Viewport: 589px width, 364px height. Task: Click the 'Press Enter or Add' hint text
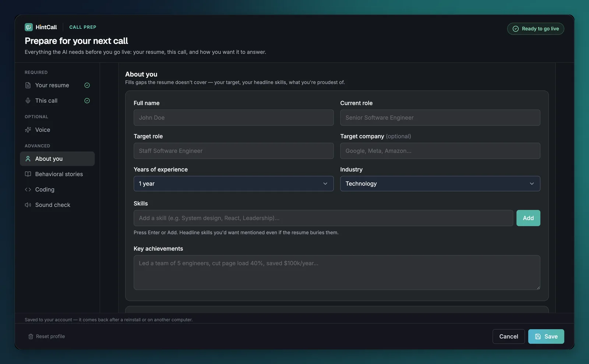click(x=236, y=233)
